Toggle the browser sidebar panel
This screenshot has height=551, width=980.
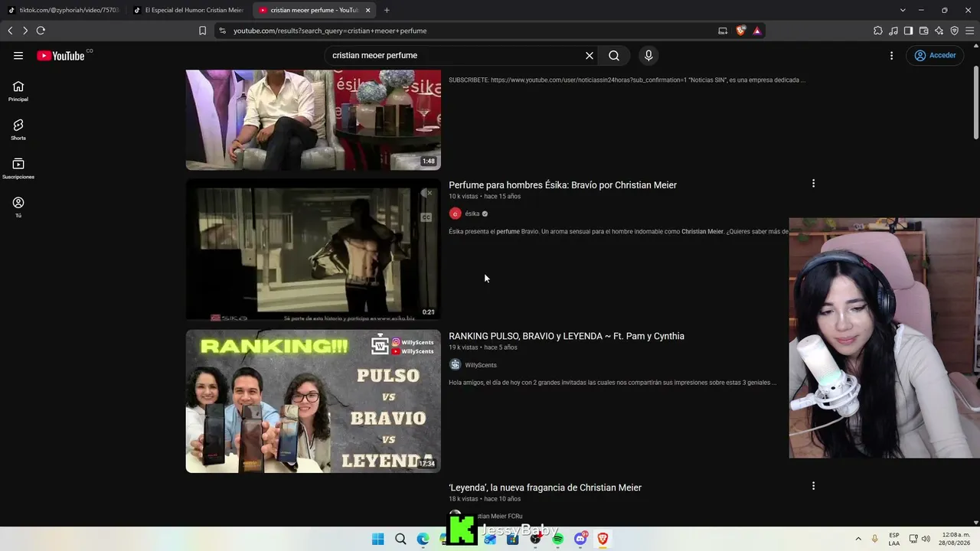908,31
